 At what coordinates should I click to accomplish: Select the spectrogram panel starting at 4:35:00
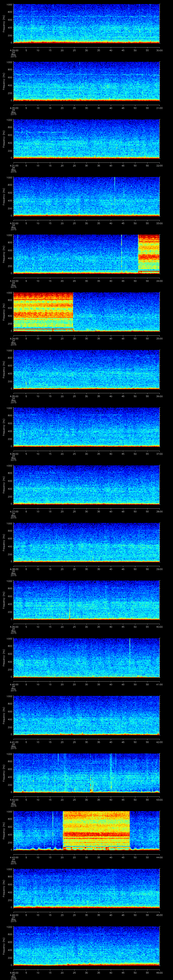[x=86, y=369]
